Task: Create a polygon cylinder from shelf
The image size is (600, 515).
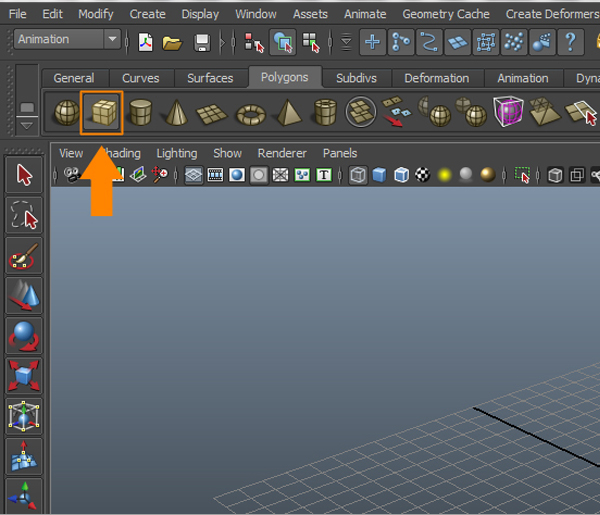Action: (x=140, y=112)
